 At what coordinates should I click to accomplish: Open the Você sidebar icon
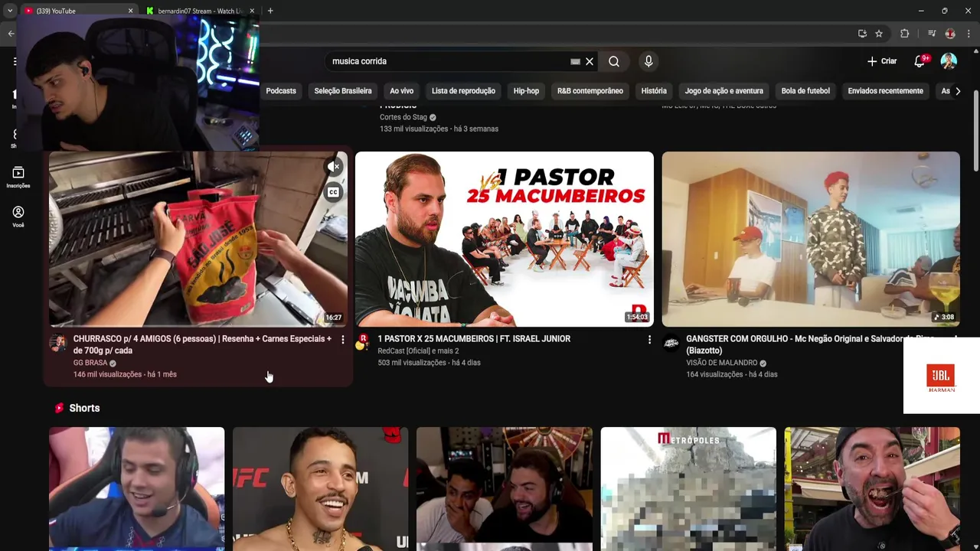pyautogui.click(x=18, y=217)
